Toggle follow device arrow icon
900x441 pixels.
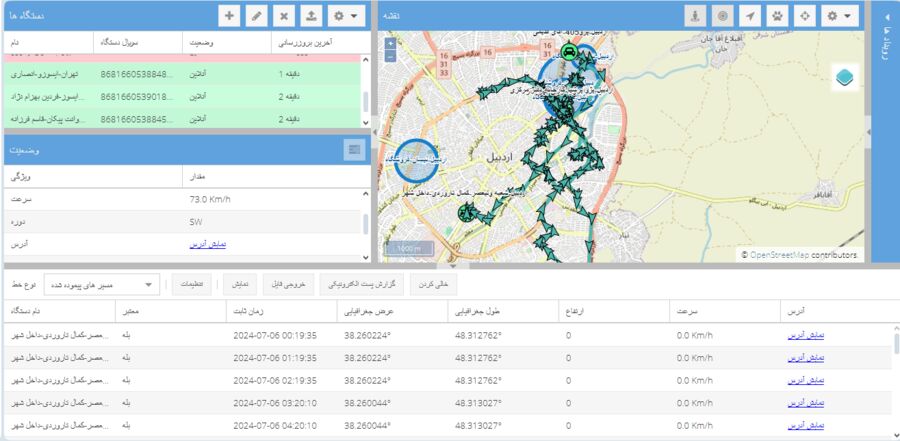[749, 16]
